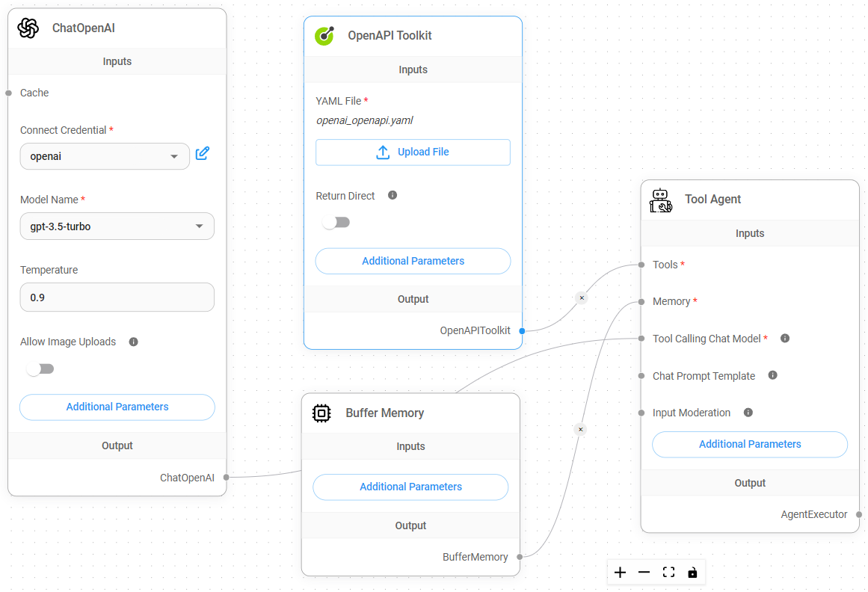Click the zoom in plus icon
The height and width of the screenshot is (592, 868).
click(x=620, y=573)
